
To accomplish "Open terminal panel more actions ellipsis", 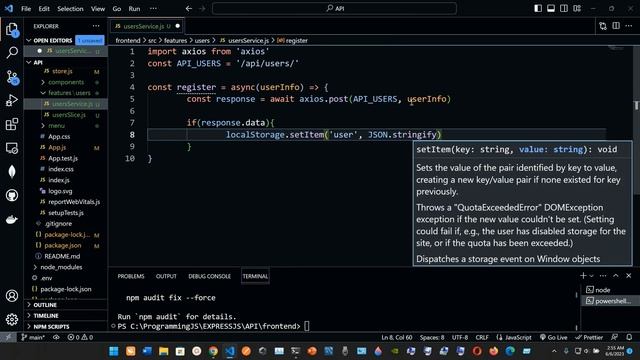I will [603, 276].
